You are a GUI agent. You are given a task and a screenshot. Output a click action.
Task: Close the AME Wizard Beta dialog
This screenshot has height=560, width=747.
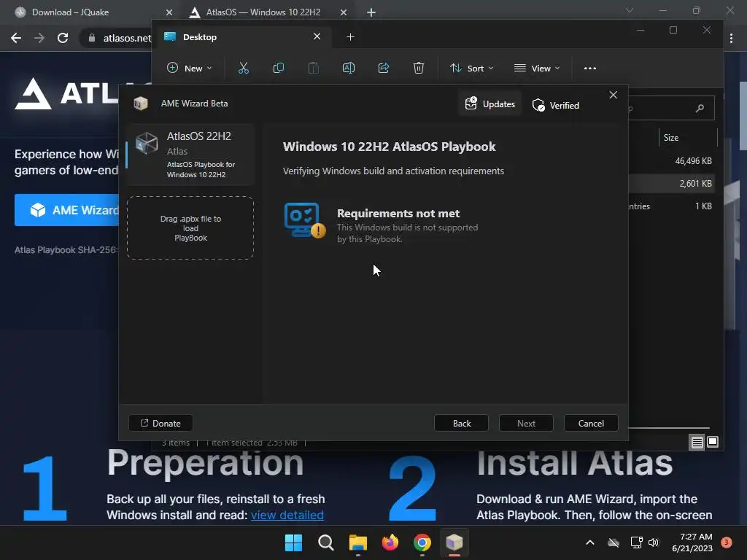613,95
